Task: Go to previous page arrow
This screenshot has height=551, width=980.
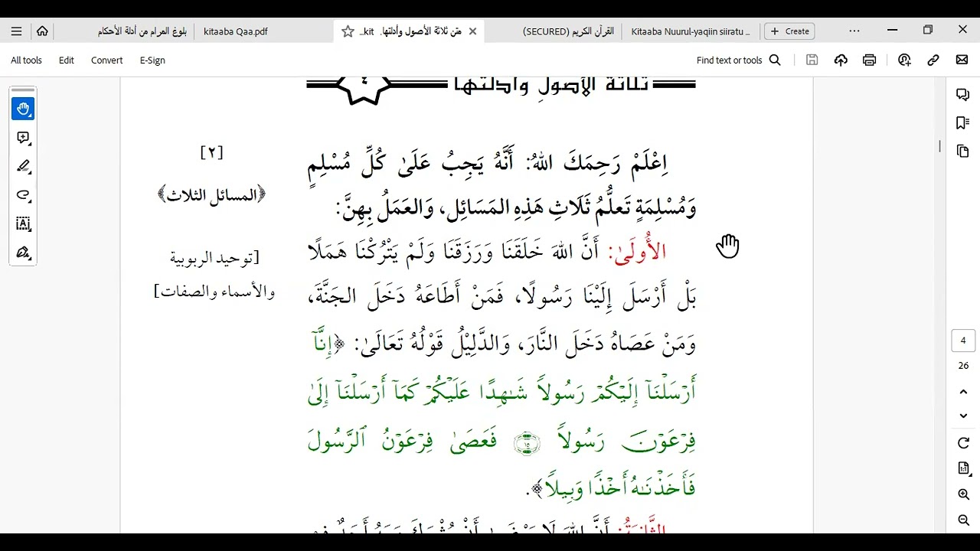Action: coord(963,392)
